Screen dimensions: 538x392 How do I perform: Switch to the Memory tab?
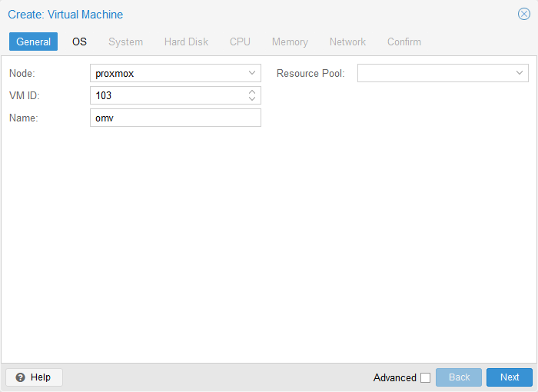click(290, 42)
